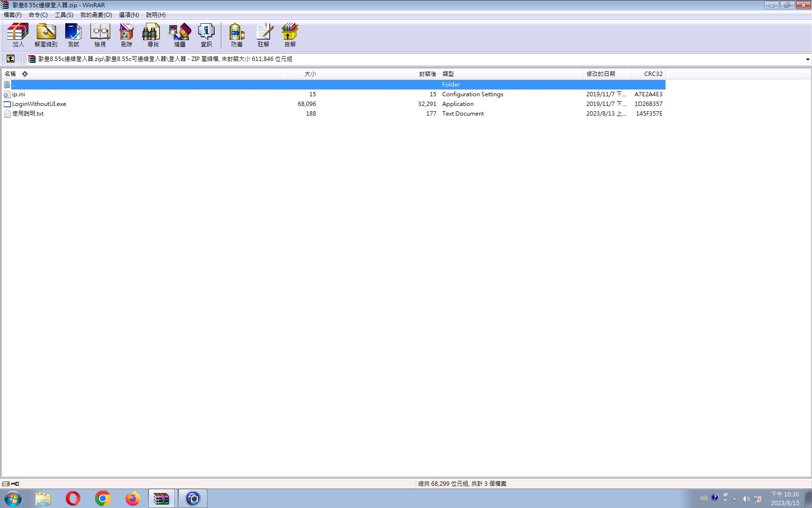This screenshot has height=508, width=812.
Task: Click the 刪除 (Delete) toolbar icon
Action: point(127,35)
